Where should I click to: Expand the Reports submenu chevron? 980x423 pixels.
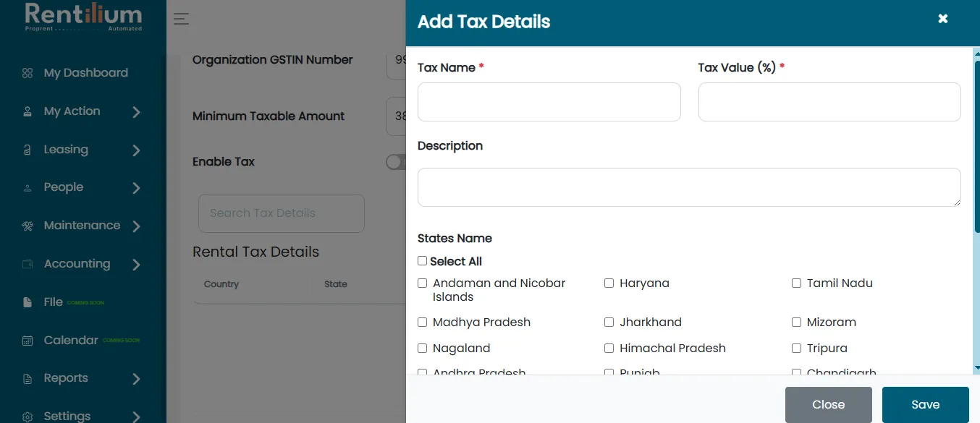pyautogui.click(x=136, y=379)
